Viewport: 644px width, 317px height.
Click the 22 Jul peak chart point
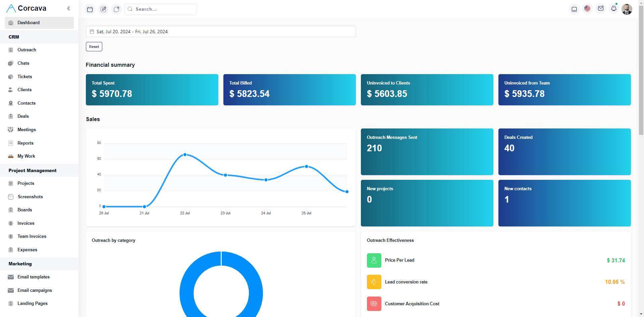click(x=185, y=155)
